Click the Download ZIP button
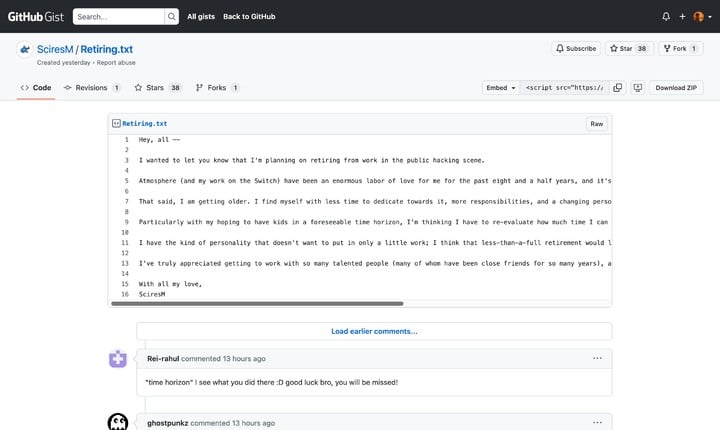 [x=677, y=88]
